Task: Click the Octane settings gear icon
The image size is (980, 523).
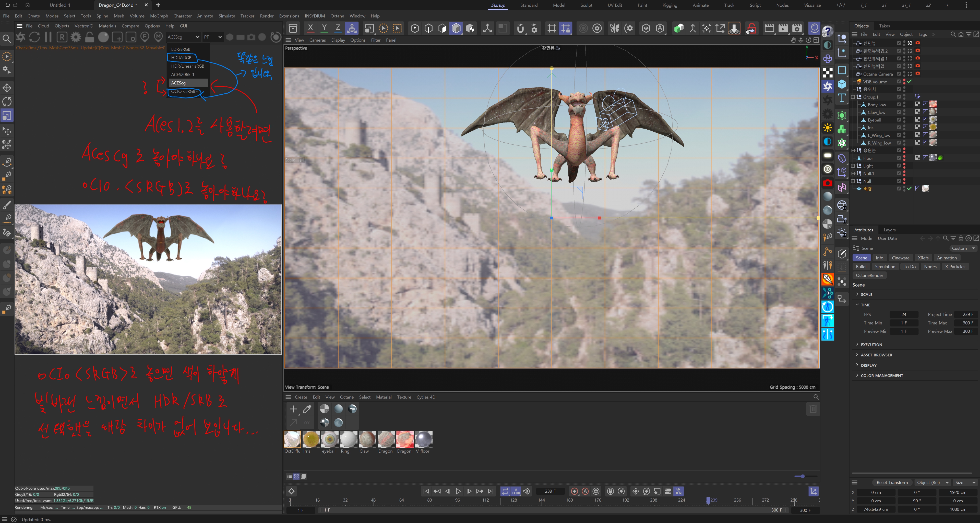Action: [76, 37]
